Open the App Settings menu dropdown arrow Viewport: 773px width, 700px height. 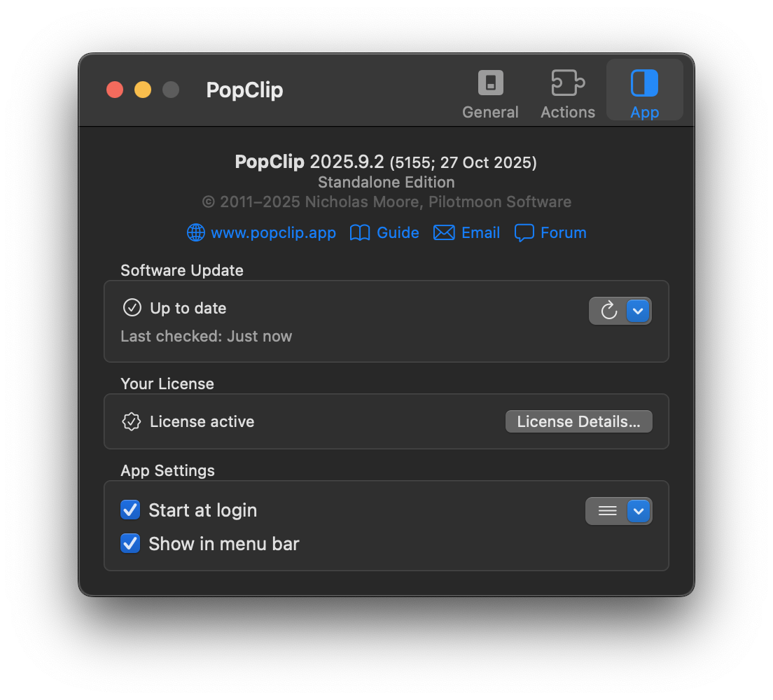638,511
